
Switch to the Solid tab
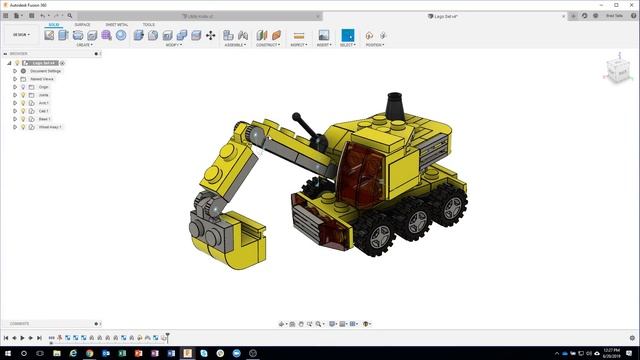point(54,25)
